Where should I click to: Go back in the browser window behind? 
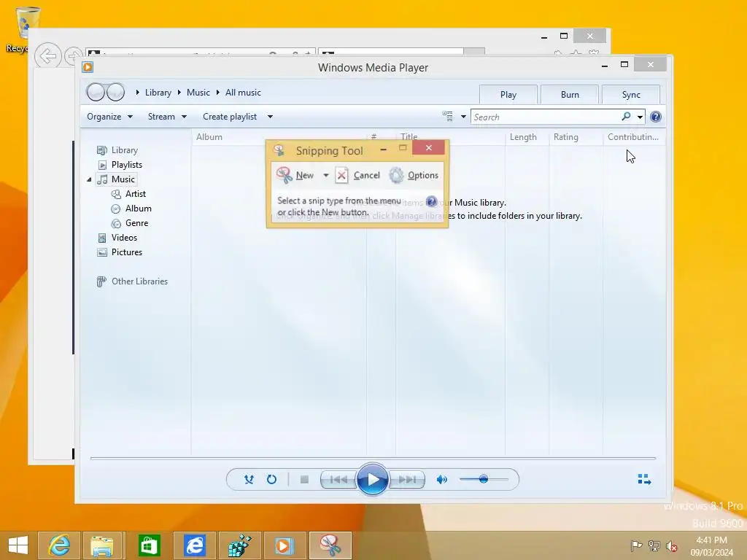(47, 56)
